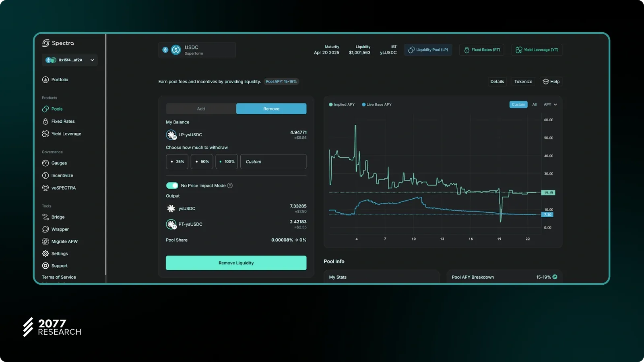Switch to the Add tab
Screen dimensions: 644x362
[x=201, y=109]
